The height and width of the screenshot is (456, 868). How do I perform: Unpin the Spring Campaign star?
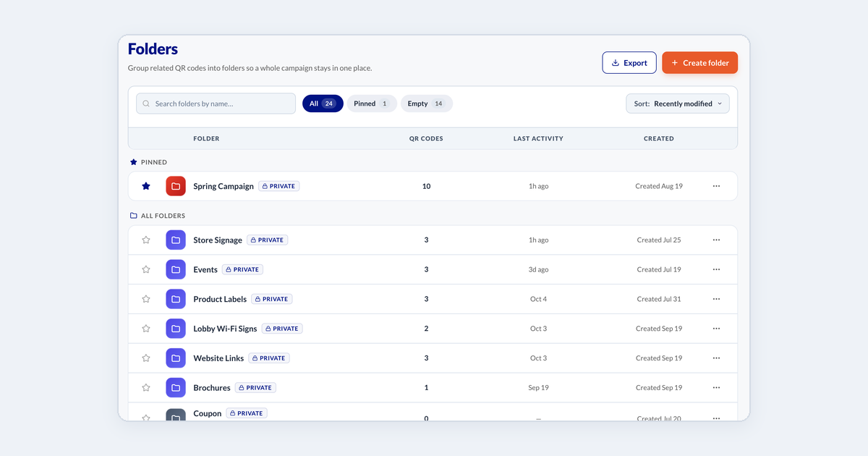click(x=146, y=186)
